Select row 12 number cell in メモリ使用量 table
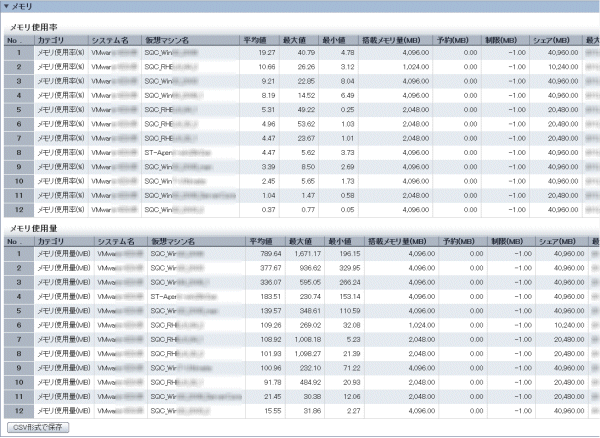600x438 pixels. pyautogui.click(x=17, y=410)
